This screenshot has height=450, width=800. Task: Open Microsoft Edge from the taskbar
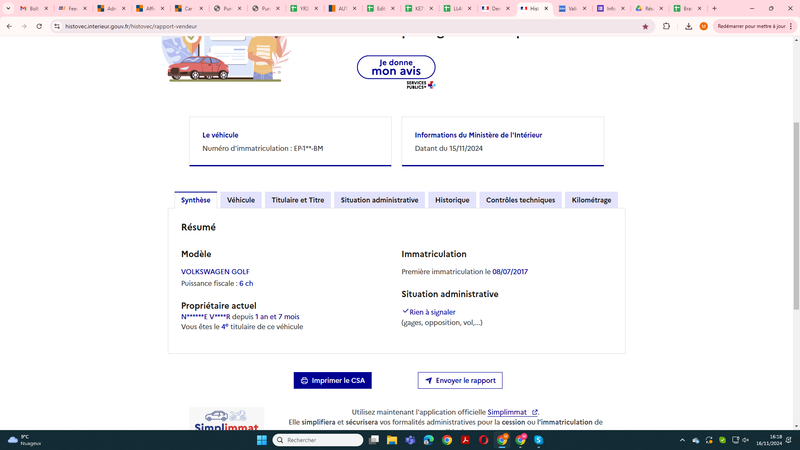tap(429, 440)
